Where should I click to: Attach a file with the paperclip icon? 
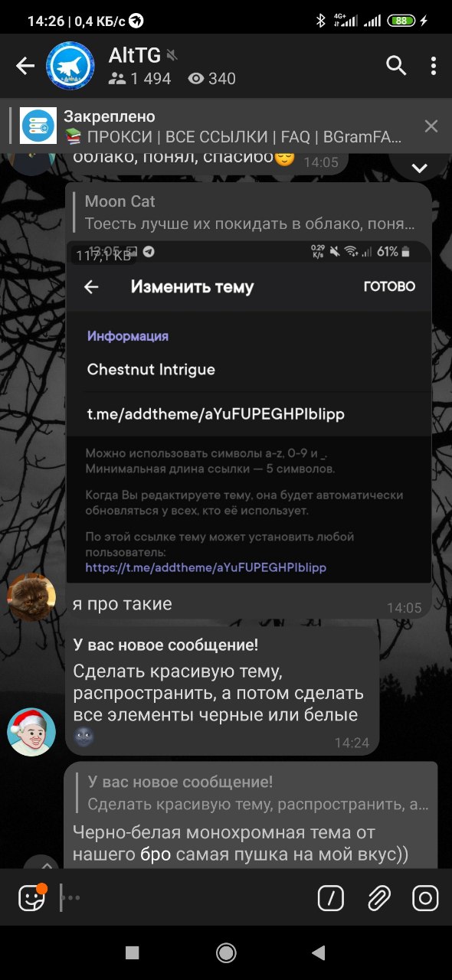[x=379, y=897]
